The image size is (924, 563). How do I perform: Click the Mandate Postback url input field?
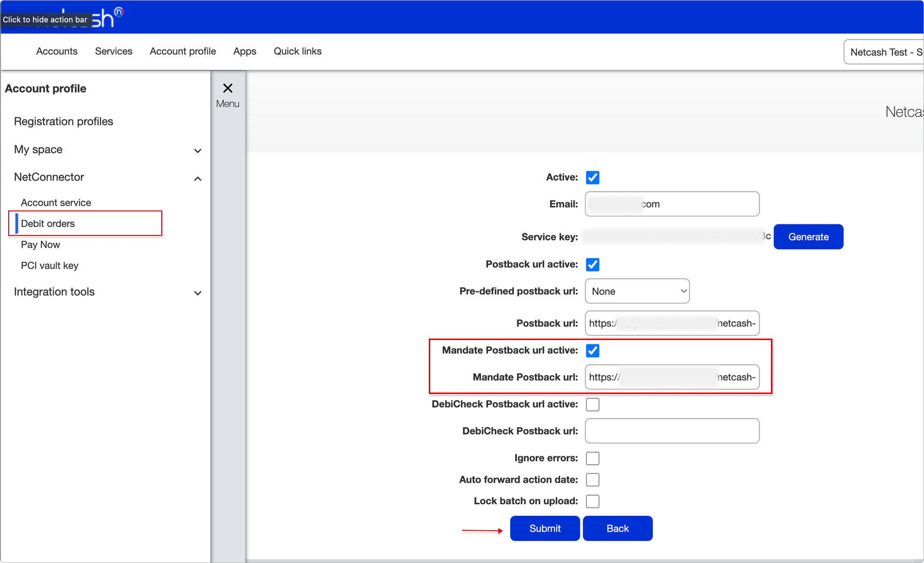point(672,377)
